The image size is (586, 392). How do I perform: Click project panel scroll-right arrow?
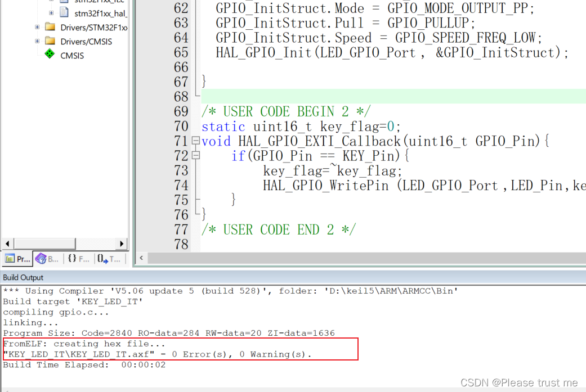[x=122, y=244]
